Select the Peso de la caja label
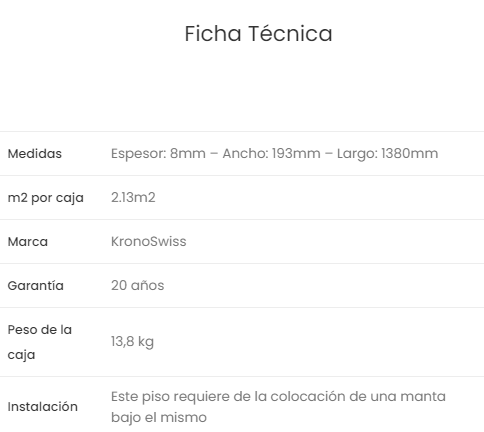 (40, 342)
